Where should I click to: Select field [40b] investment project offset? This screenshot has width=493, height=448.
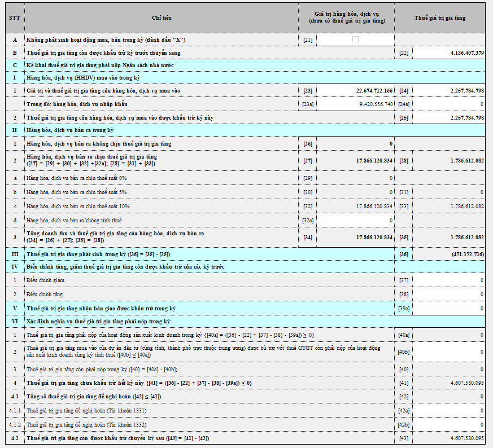[448, 352]
